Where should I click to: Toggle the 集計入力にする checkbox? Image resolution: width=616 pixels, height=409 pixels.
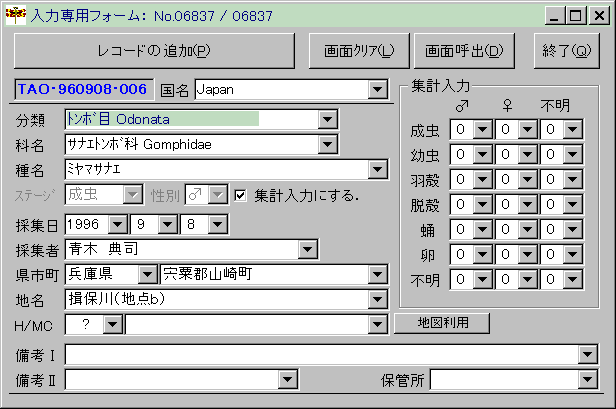point(240,194)
